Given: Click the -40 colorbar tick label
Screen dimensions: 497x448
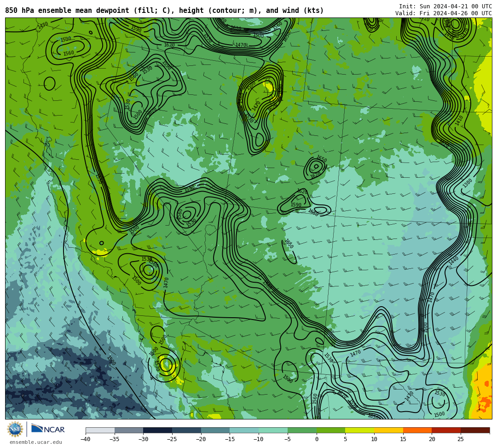Looking at the screenshot, I should (x=86, y=439).
